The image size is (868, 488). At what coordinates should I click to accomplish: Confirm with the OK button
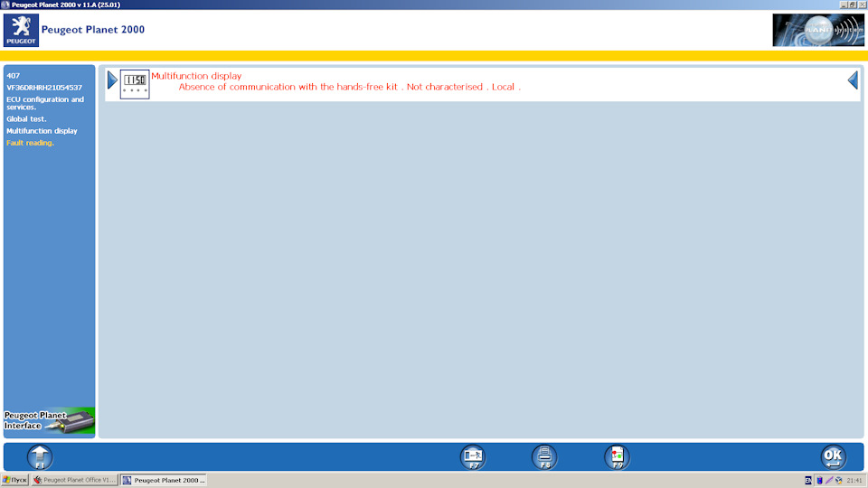[x=833, y=457]
